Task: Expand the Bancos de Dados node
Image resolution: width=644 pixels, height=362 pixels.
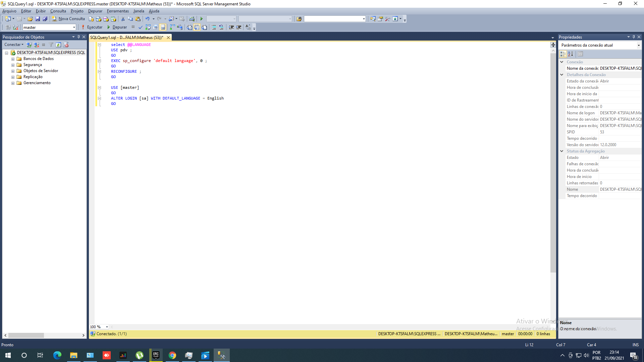Action: coord(13,59)
